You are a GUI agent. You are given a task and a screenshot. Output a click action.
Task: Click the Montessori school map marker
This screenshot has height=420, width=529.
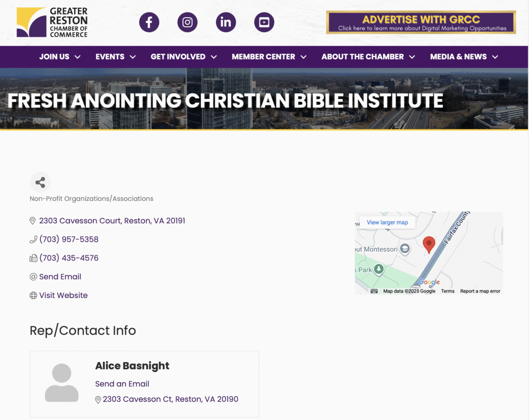[405, 248]
